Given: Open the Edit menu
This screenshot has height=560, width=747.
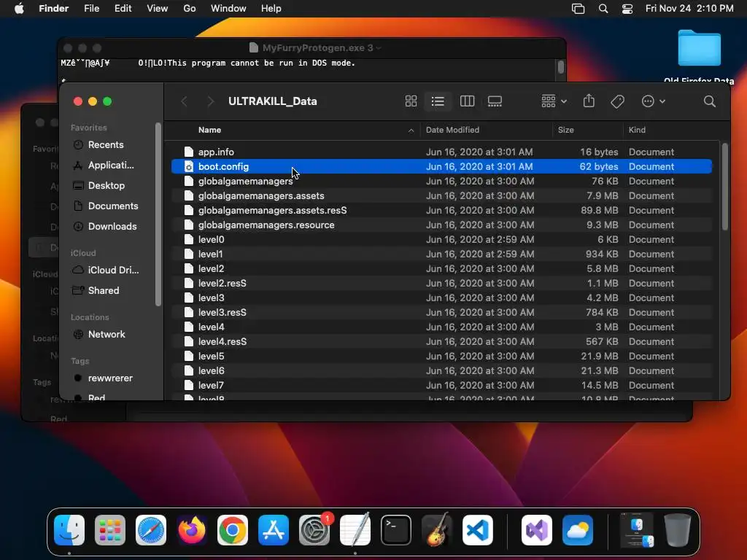Looking at the screenshot, I should [x=123, y=9].
